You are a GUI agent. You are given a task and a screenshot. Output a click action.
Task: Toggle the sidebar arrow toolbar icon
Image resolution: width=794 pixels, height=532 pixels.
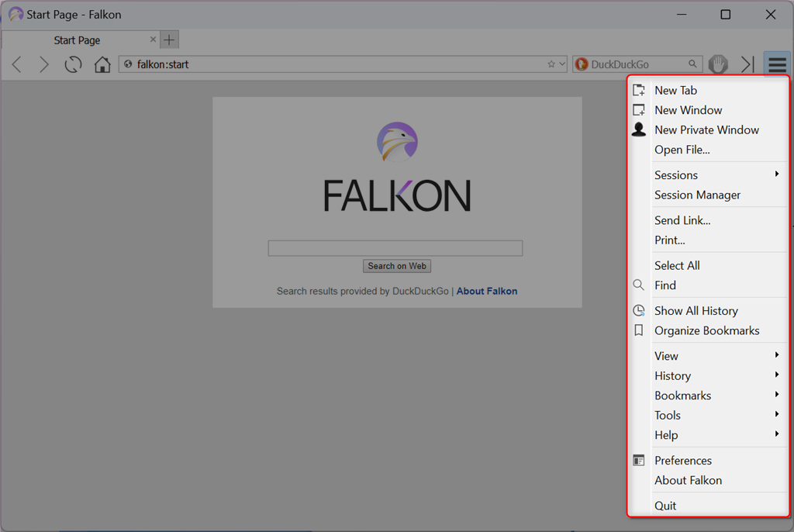point(747,64)
